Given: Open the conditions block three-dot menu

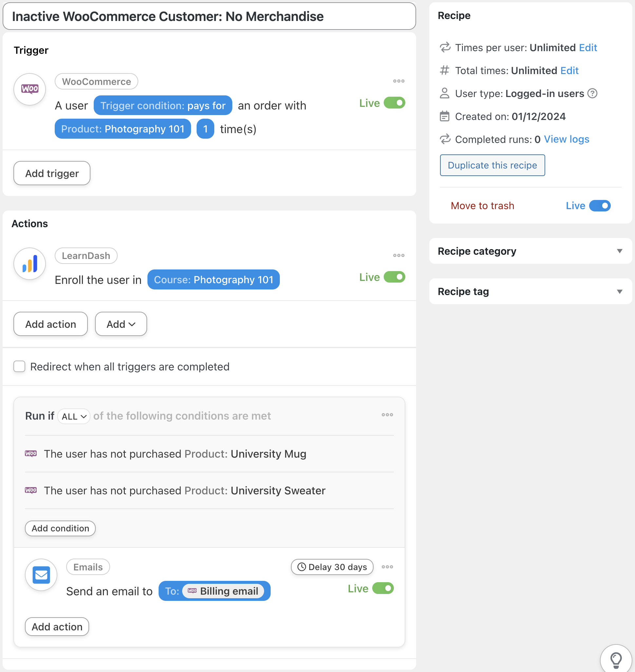Looking at the screenshot, I should [x=387, y=415].
